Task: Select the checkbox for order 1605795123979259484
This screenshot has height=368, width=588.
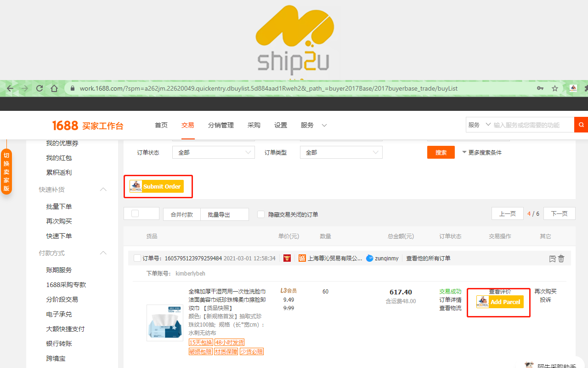Action: (137, 258)
